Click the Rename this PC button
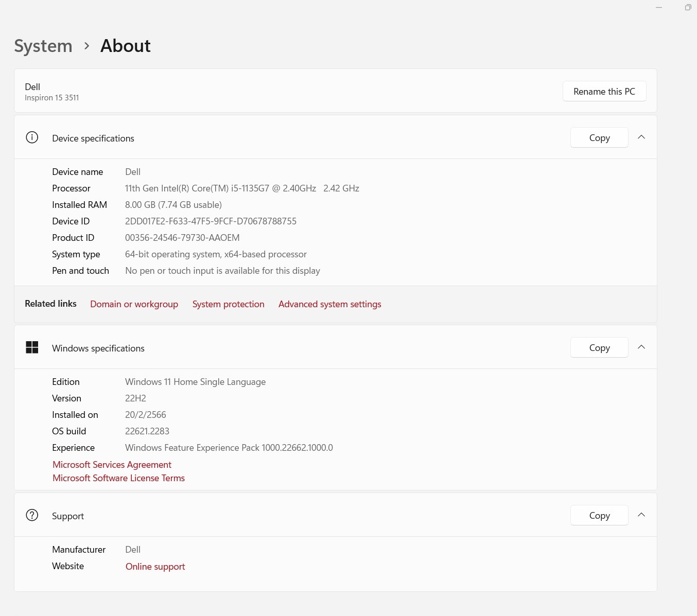Viewport: 697px width, 616px height. [x=604, y=92]
